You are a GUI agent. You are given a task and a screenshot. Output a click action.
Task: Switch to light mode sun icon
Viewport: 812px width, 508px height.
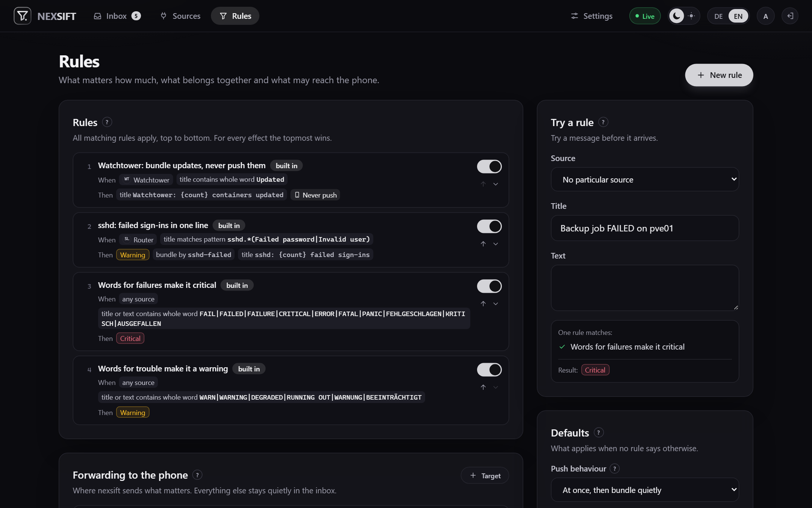pyautogui.click(x=691, y=16)
